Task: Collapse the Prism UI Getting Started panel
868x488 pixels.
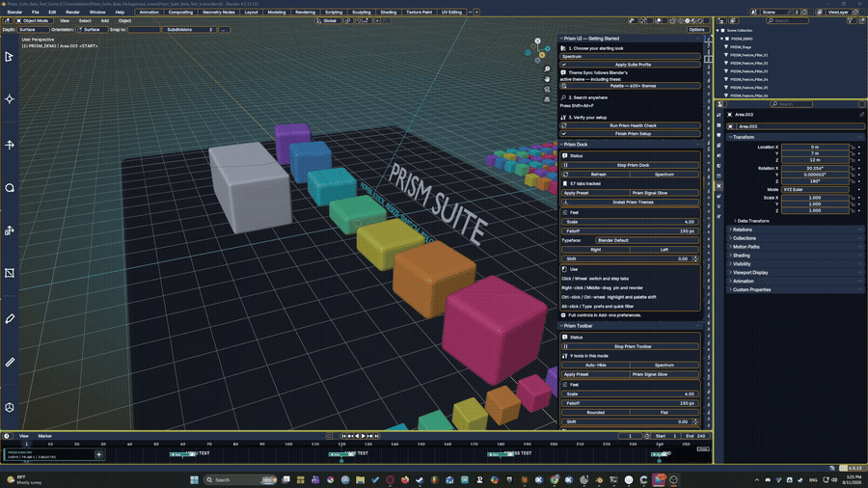Action: (x=561, y=39)
